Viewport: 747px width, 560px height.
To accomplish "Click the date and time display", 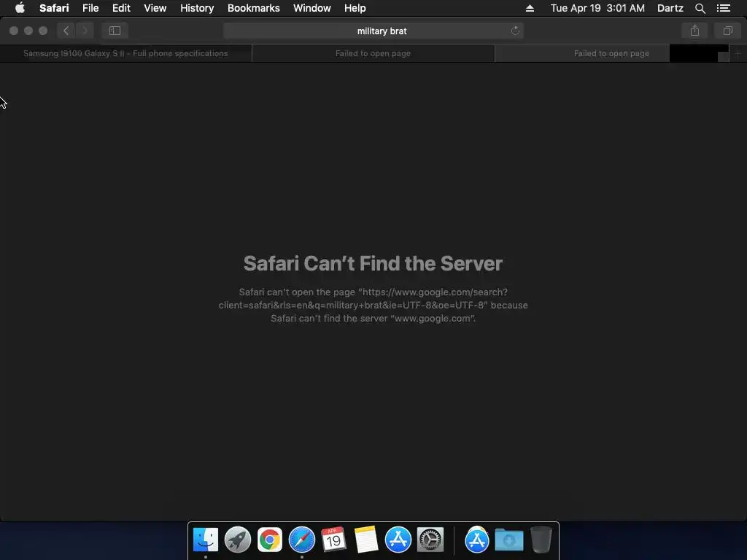I will click(x=597, y=8).
